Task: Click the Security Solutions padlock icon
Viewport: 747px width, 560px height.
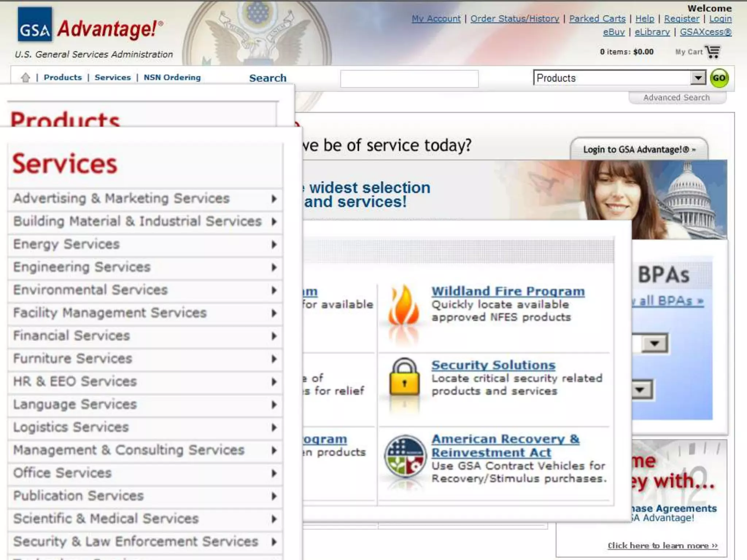Action: (404, 377)
